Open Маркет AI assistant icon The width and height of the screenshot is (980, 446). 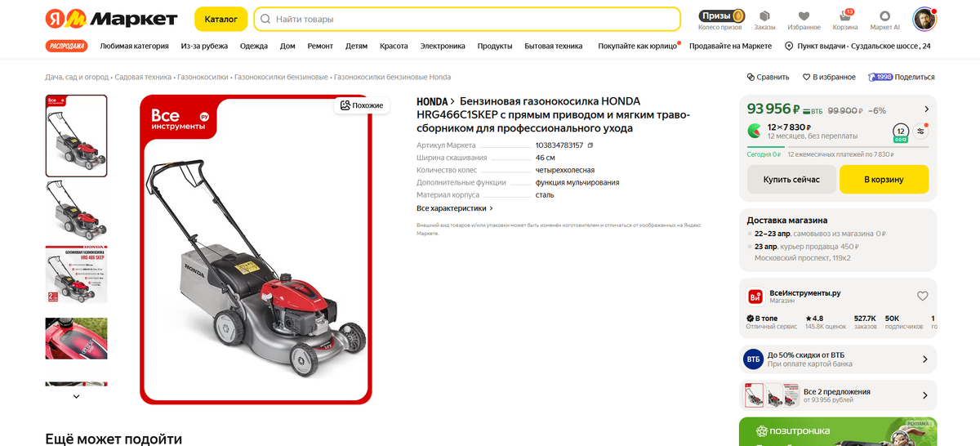click(x=885, y=20)
